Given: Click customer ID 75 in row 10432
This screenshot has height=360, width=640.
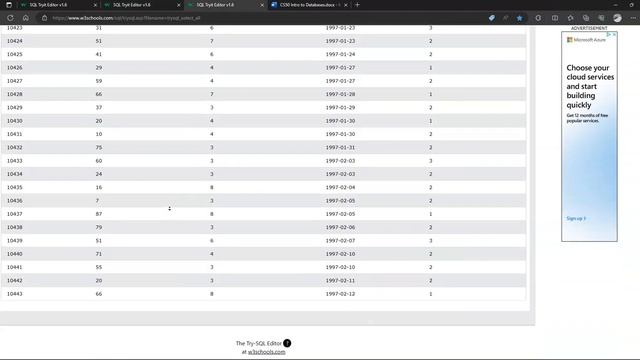Looking at the screenshot, I should tap(99, 147).
